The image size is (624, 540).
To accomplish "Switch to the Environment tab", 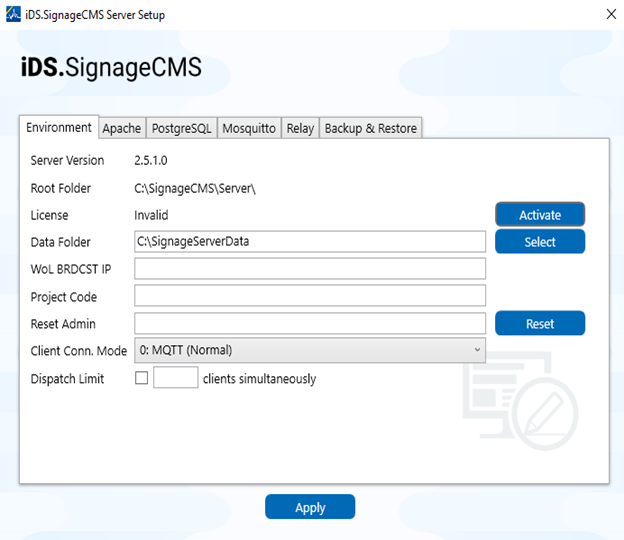I will [59, 128].
